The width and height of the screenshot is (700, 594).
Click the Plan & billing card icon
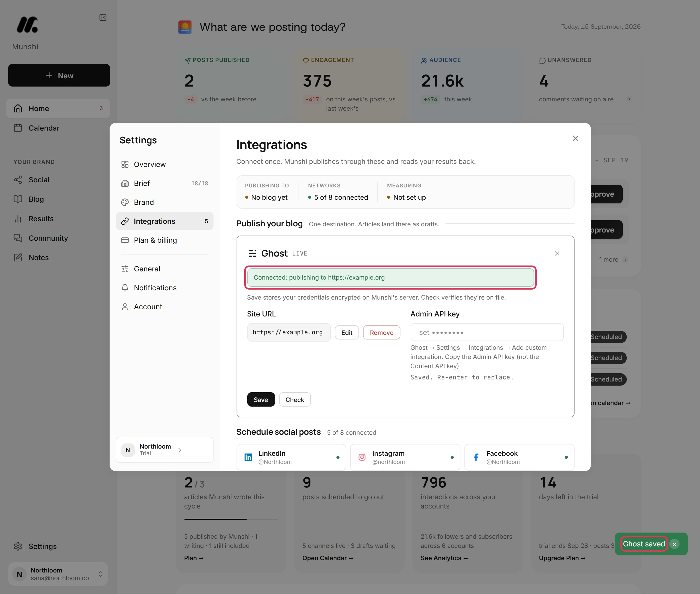(x=125, y=240)
